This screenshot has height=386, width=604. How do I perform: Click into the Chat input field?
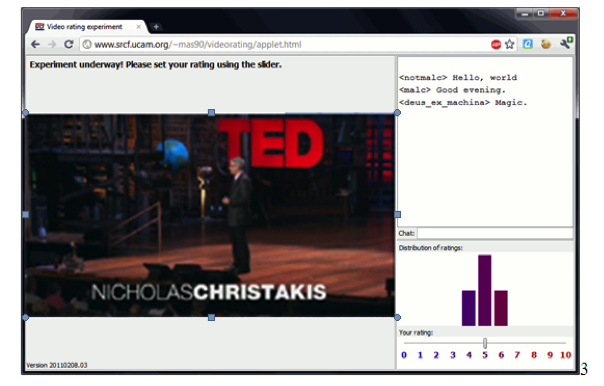pos(495,233)
